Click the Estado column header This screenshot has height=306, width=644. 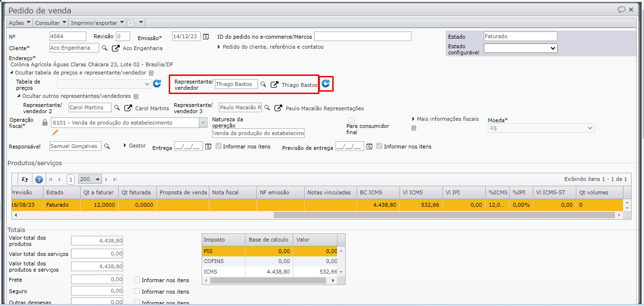pyautogui.click(x=61, y=192)
